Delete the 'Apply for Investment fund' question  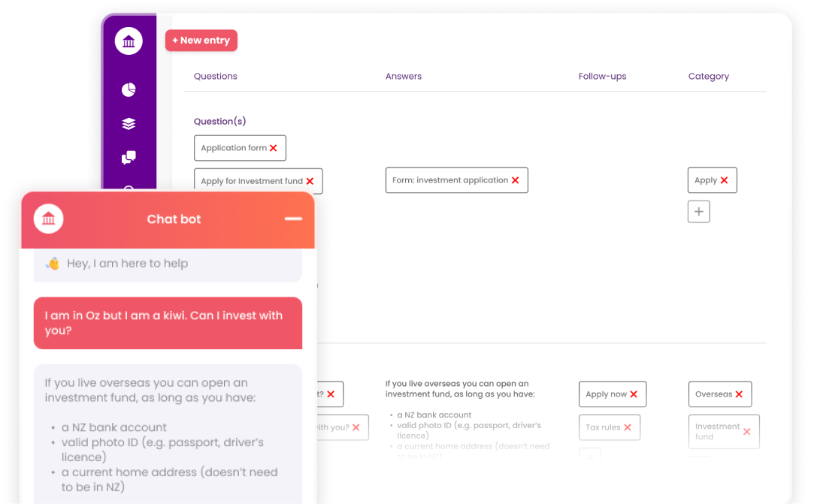coord(311,180)
